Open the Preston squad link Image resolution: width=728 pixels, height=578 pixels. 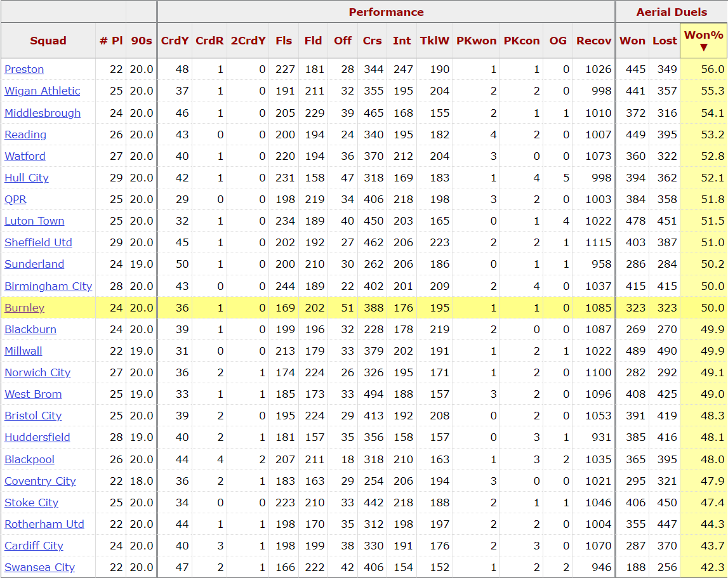(x=24, y=69)
